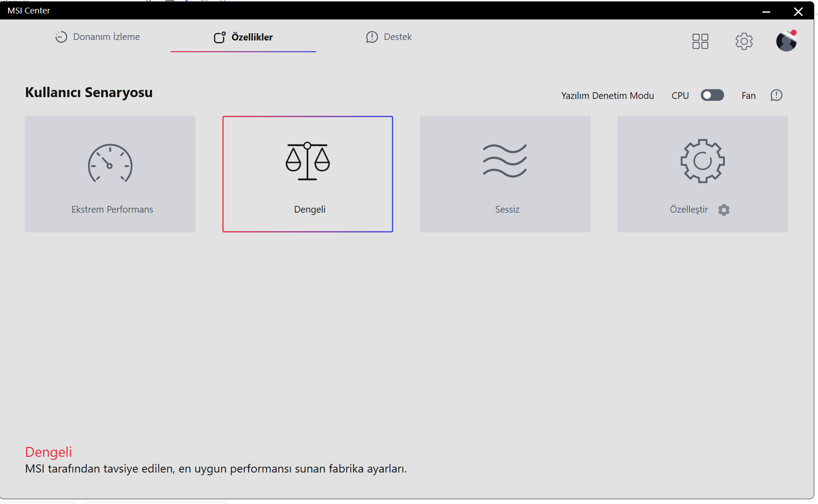The height and width of the screenshot is (504, 818).
Task: Open Özelleştir settings small gear
Action: (724, 210)
